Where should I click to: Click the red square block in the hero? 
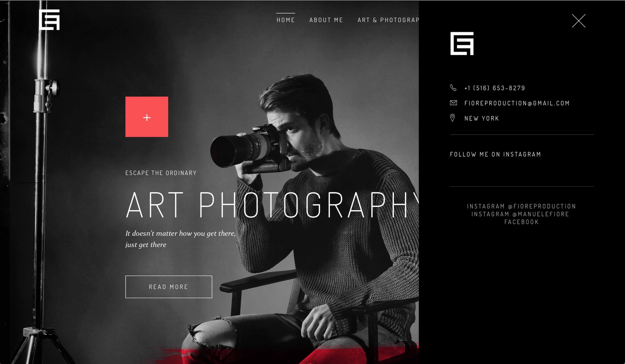tap(147, 117)
